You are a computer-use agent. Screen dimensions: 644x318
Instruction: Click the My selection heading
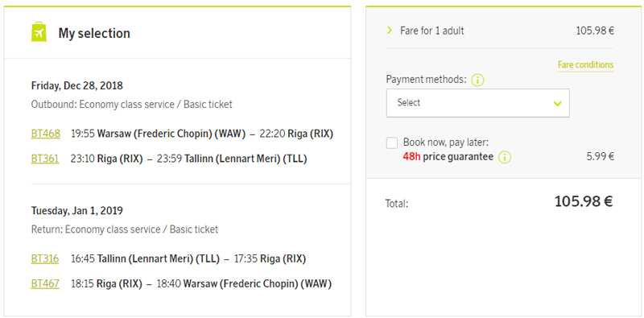(94, 33)
